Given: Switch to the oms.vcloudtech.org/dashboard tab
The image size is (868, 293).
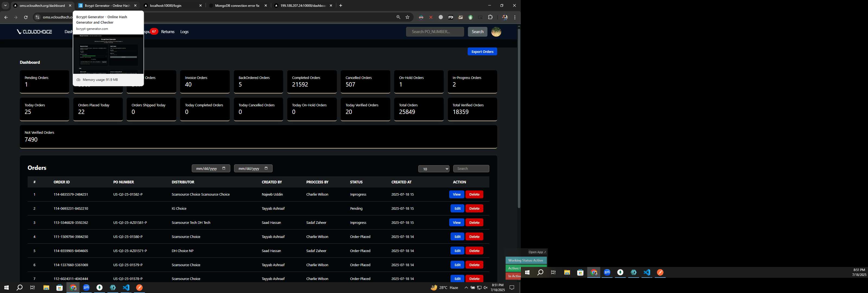Looking at the screenshot, I should click(x=42, y=5).
